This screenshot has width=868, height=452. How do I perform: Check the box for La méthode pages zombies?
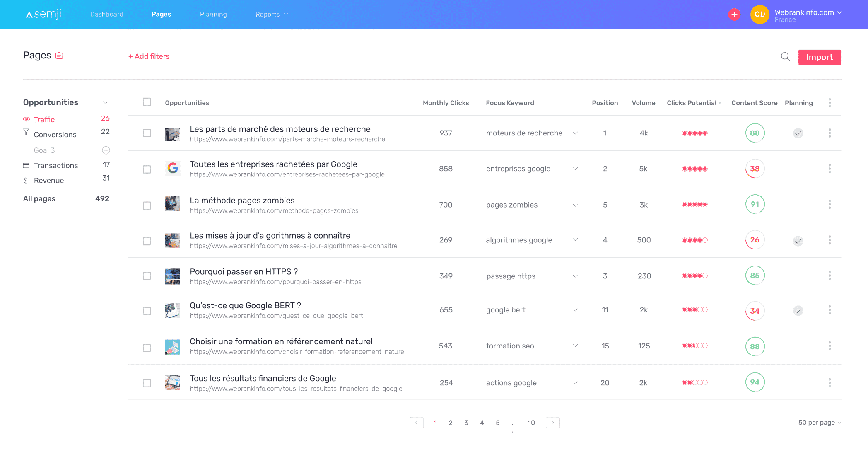point(147,205)
